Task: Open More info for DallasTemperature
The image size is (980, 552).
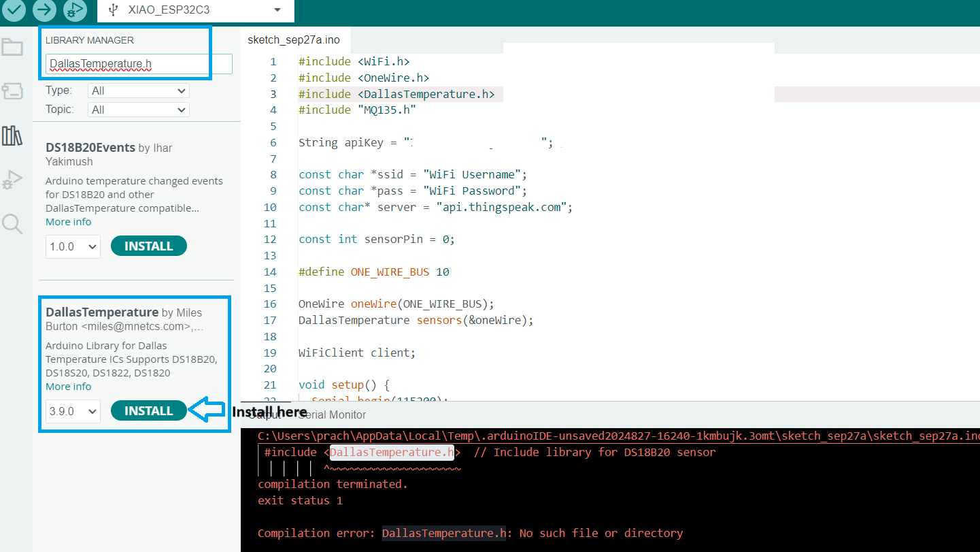Action: (68, 387)
